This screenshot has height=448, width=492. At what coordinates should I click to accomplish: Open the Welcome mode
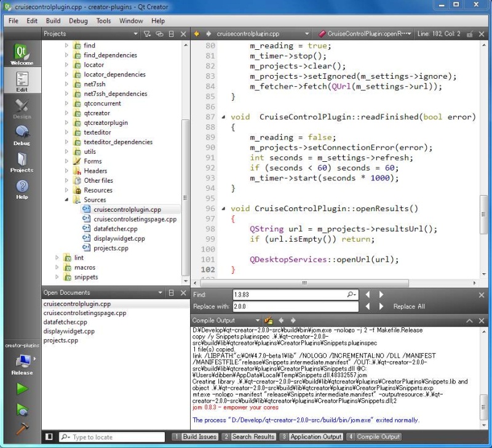[22, 54]
